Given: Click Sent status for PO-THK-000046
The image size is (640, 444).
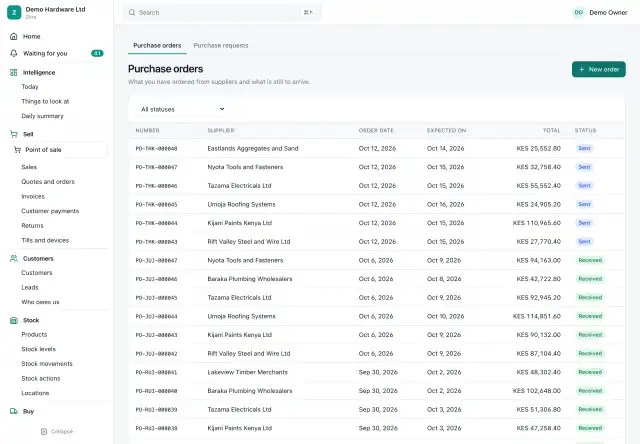Looking at the screenshot, I should (584, 186).
